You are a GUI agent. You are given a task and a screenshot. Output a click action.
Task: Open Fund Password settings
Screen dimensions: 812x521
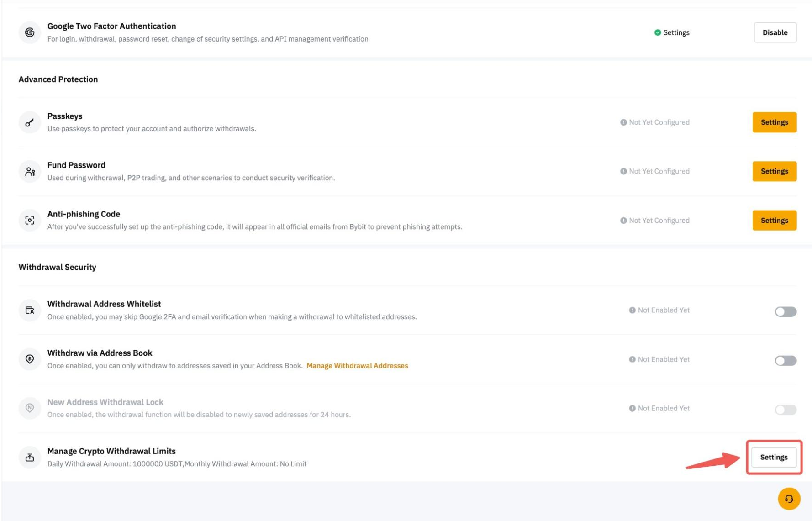774,171
